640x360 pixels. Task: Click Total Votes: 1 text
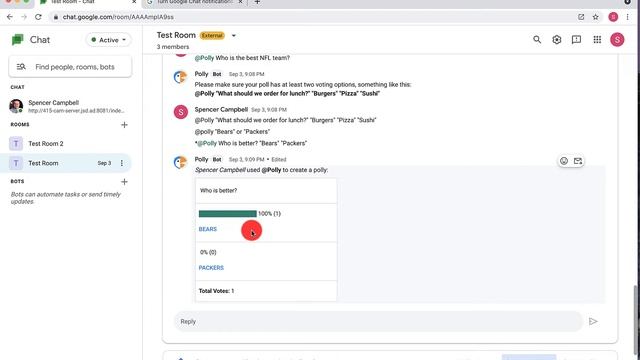point(216,291)
